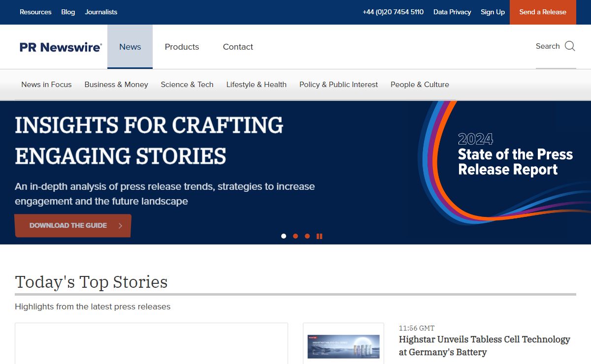
Task: Expand Lifestyle & Health category
Action: [x=257, y=85]
